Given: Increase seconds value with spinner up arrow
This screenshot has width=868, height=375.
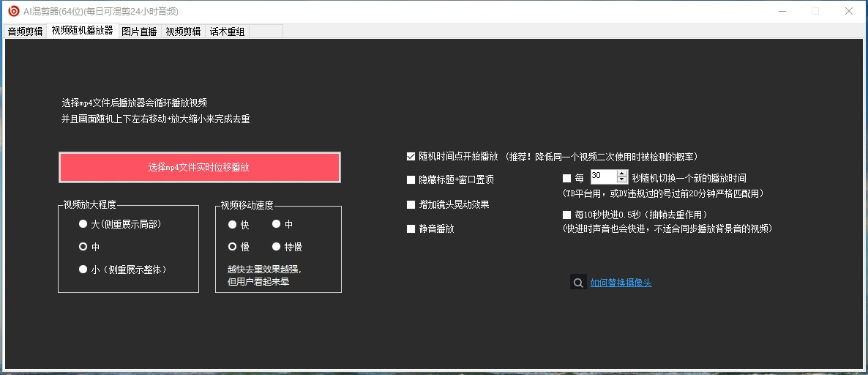Looking at the screenshot, I should tap(623, 174).
